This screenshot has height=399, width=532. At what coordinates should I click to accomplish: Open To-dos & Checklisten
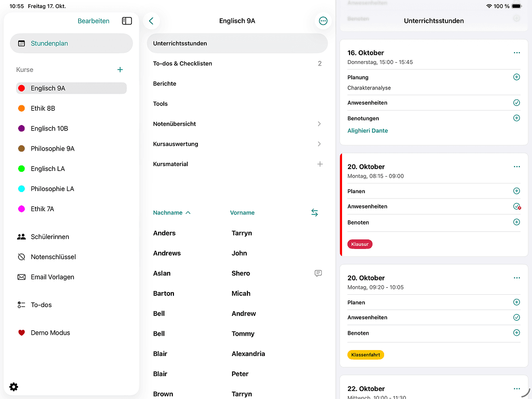point(182,64)
